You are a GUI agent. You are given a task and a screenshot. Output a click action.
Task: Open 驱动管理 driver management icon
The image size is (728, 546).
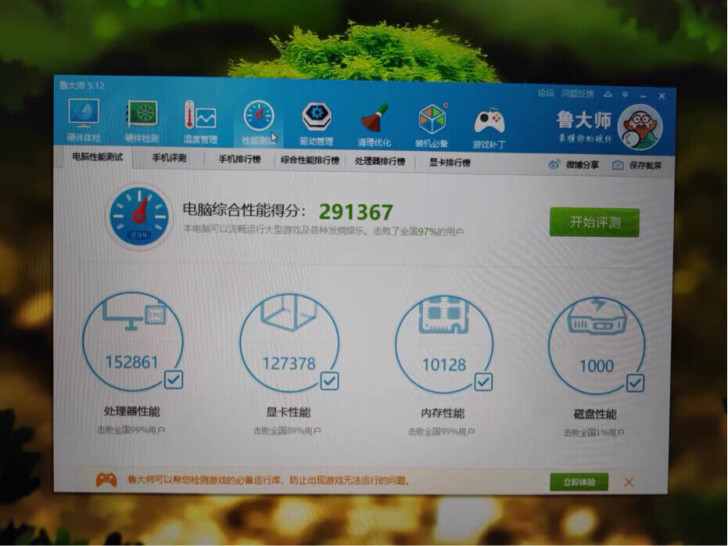[317, 117]
